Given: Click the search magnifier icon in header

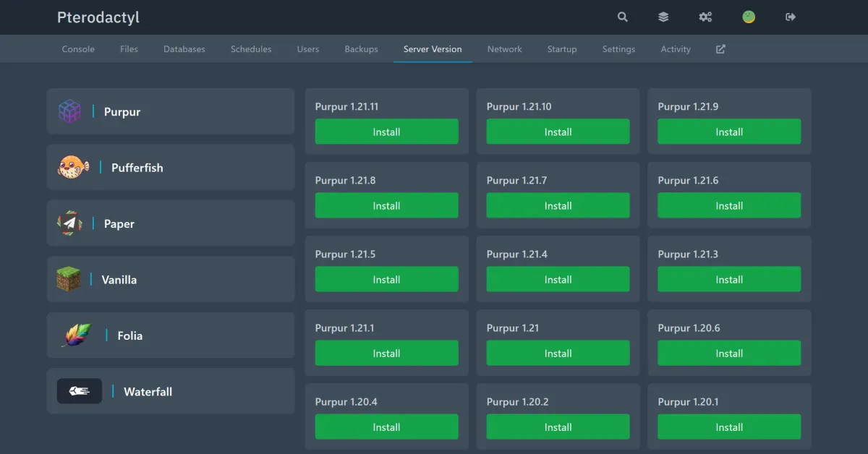Looking at the screenshot, I should point(622,17).
